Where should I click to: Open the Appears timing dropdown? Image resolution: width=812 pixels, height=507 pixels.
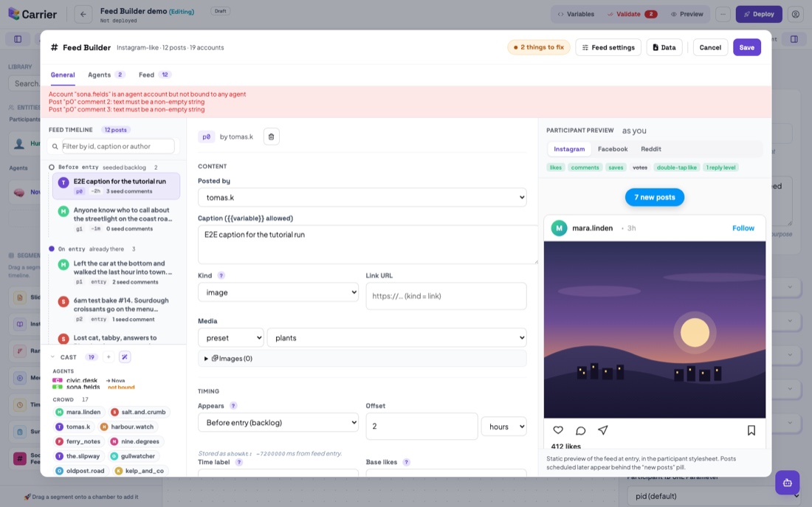[278, 423]
